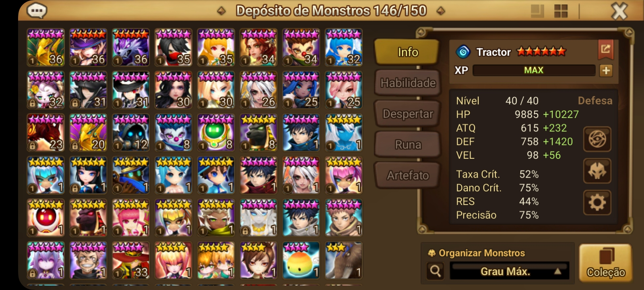Click the magnifier search icon
This screenshot has height=290, width=644.
pos(435,271)
